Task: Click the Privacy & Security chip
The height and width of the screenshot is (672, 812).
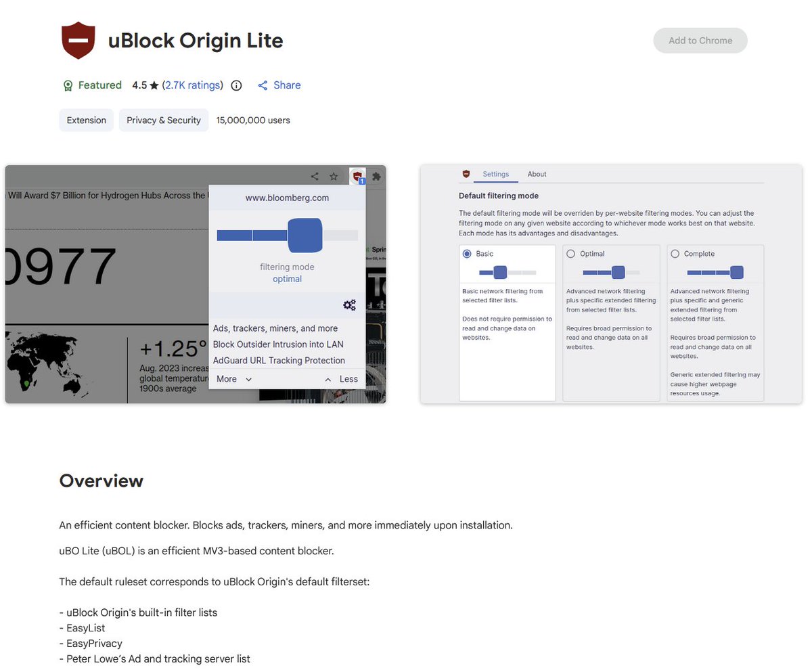Action: pyautogui.click(x=164, y=120)
